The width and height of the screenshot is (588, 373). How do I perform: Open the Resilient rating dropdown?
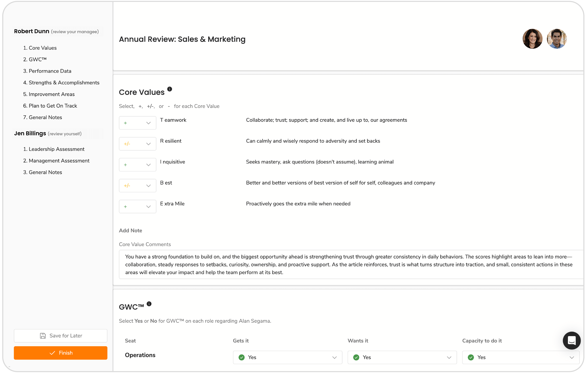coord(138,144)
